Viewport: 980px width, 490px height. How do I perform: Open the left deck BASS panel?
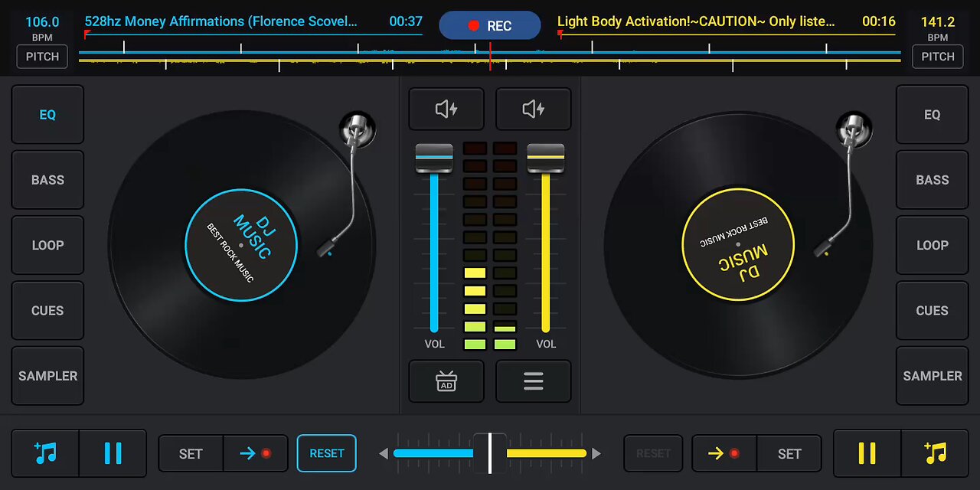click(x=47, y=180)
